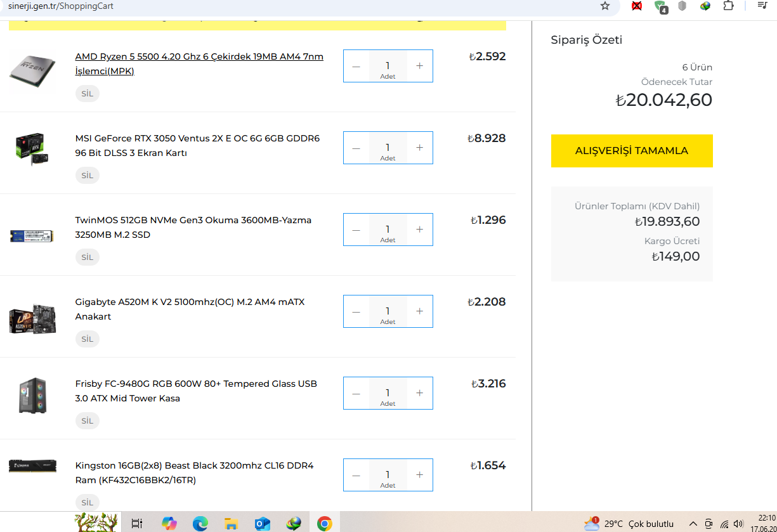The image size is (777, 532).
Task: Click the MSI RTX 3050 graphics card thumbnail
Action: (x=32, y=150)
